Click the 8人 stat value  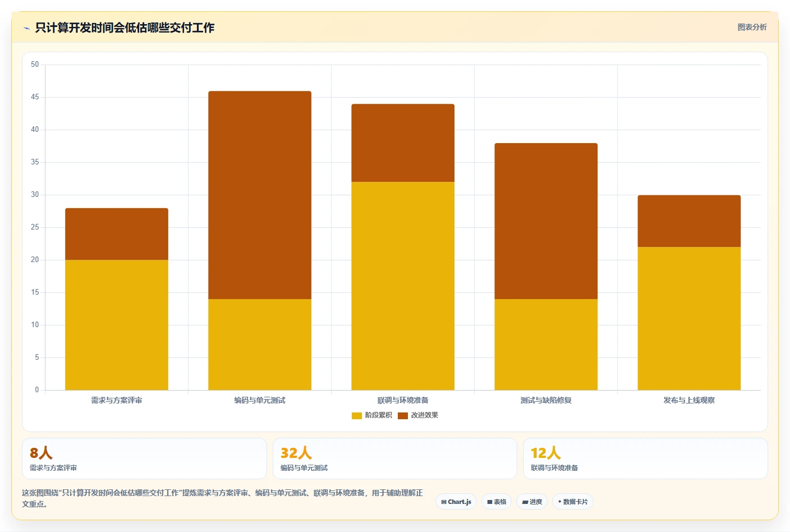click(41, 453)
